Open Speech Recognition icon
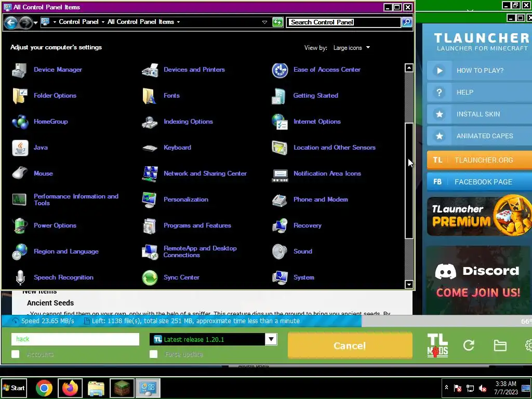Image resolution: width=532 pixels, height=399 pixels. click(20, 277)
